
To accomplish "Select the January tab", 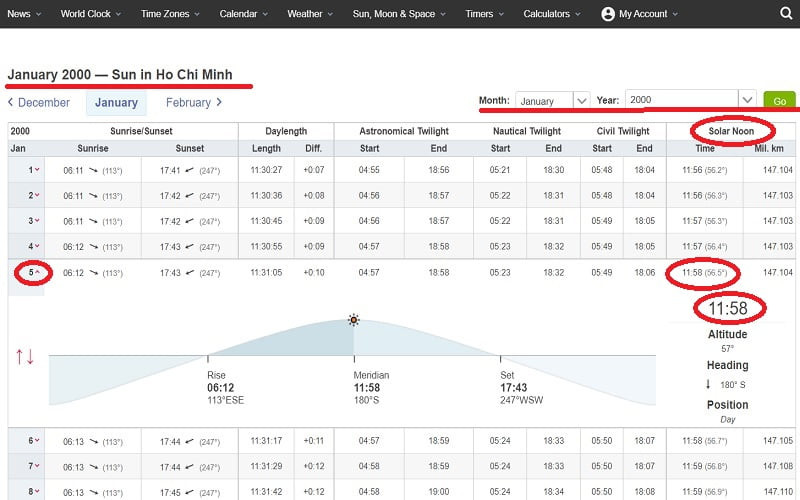I will click(116, 103).
